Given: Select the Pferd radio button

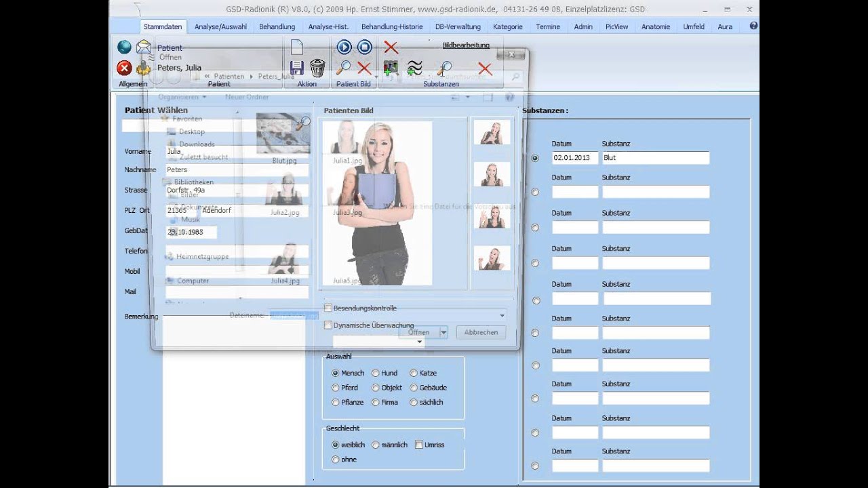Looking at the screenshot, I should click(335, 388).
